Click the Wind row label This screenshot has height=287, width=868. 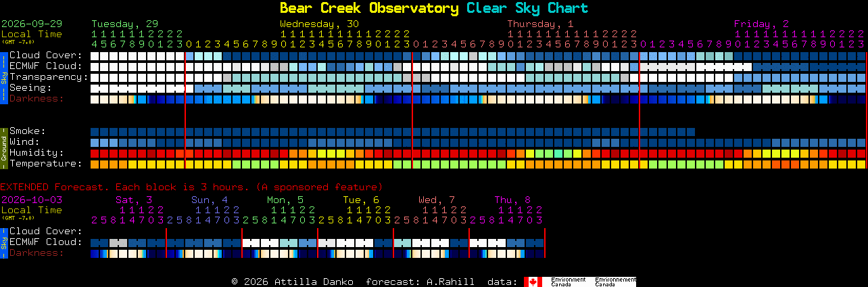click(24, 142)
